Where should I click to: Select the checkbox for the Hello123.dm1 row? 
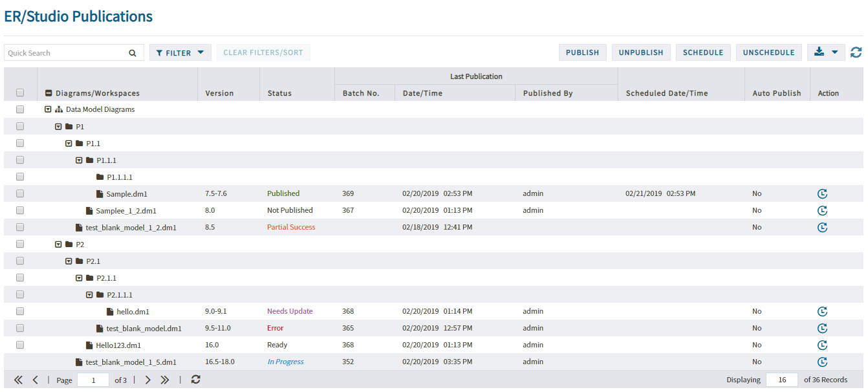click(20, 345)
